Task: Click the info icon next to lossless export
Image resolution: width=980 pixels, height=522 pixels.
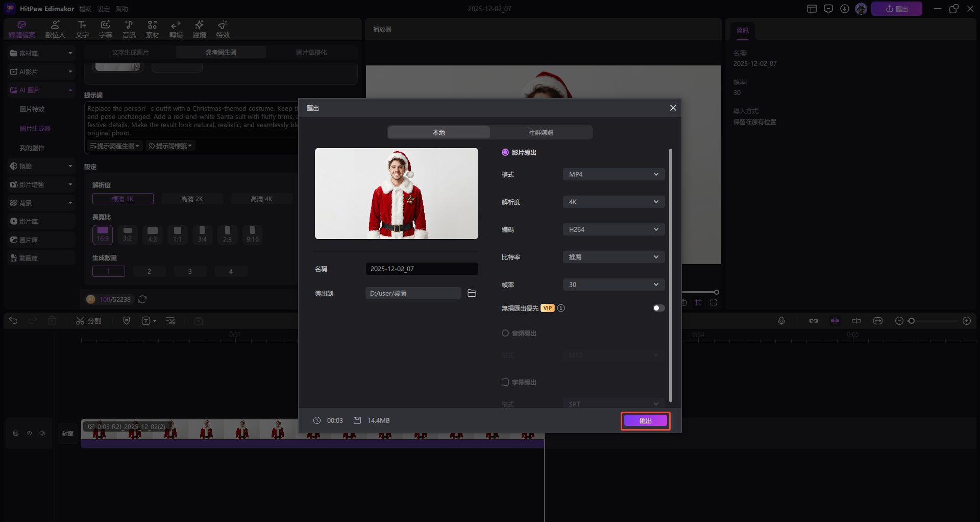Action: (561, 308)
